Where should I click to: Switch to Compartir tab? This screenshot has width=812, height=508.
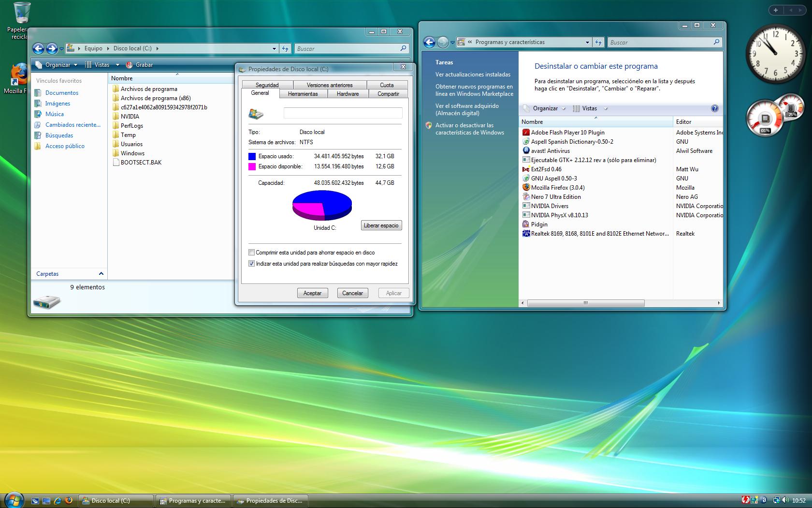pyautogui.click(x=388, y=94)
